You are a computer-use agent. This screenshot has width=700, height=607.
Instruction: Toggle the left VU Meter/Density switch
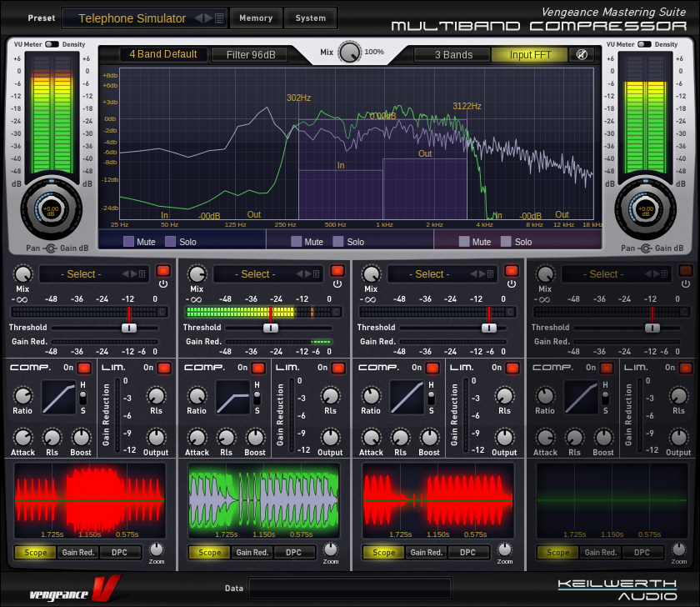52,44
